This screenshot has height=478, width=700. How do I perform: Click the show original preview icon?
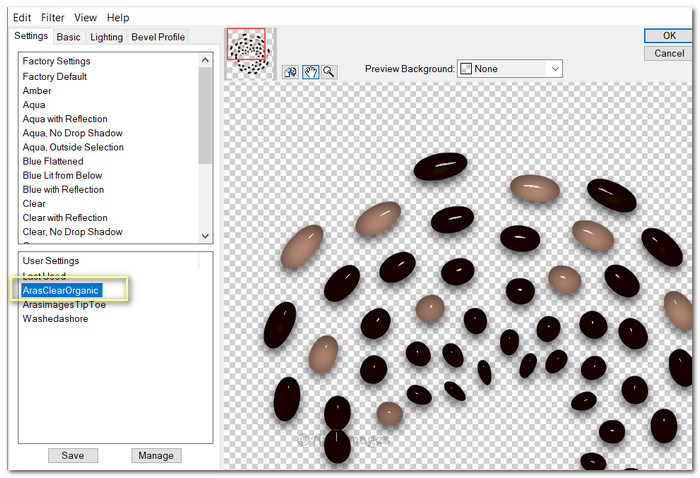291,71
